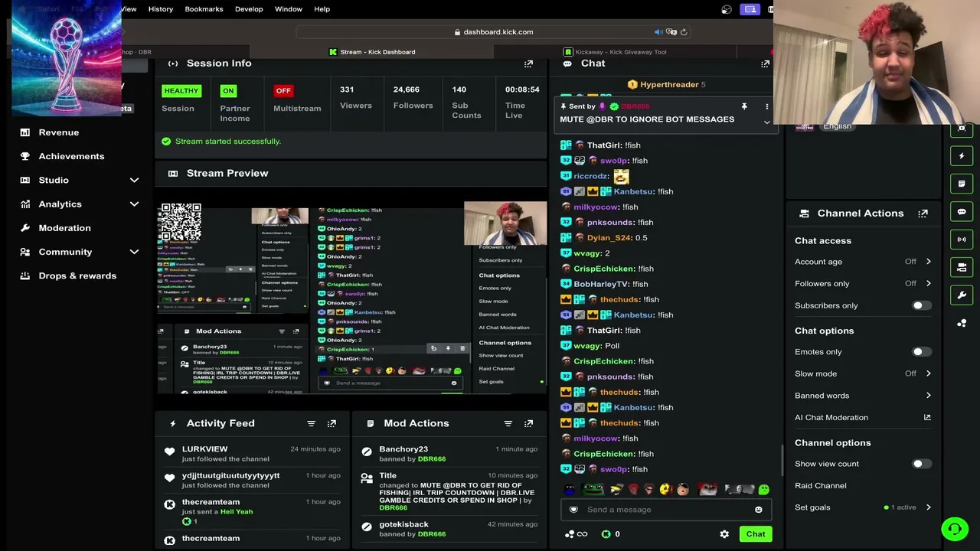
Task: Click the channel actions icon in right sidebar
Action: (962, 267)
